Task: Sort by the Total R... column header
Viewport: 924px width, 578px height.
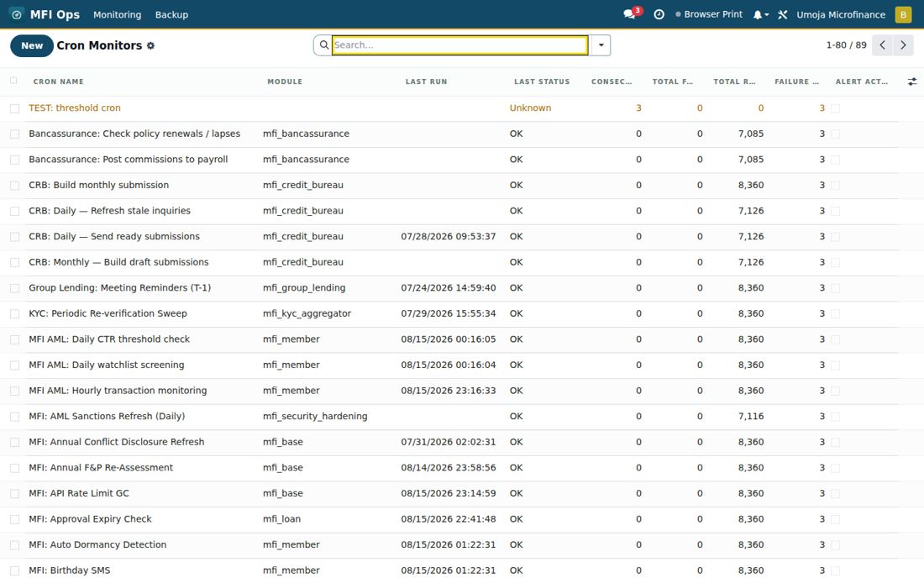Action: [734, 81]
